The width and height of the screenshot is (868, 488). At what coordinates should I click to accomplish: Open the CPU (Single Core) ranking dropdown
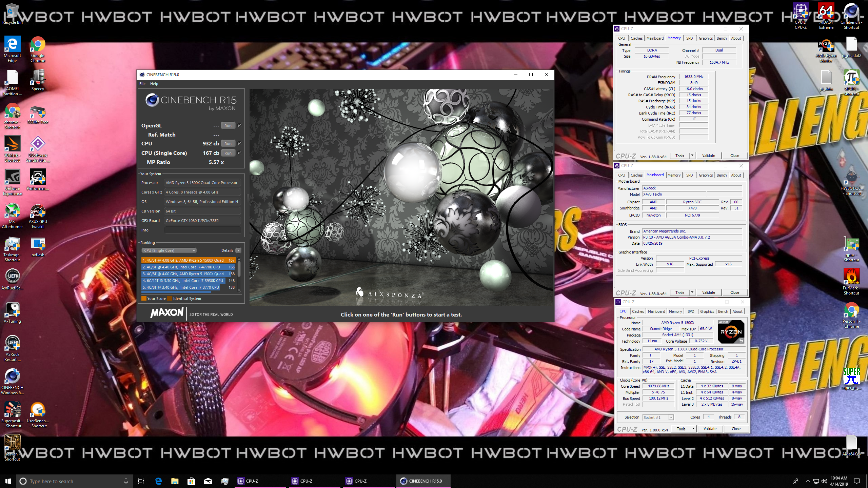point(169,250)
